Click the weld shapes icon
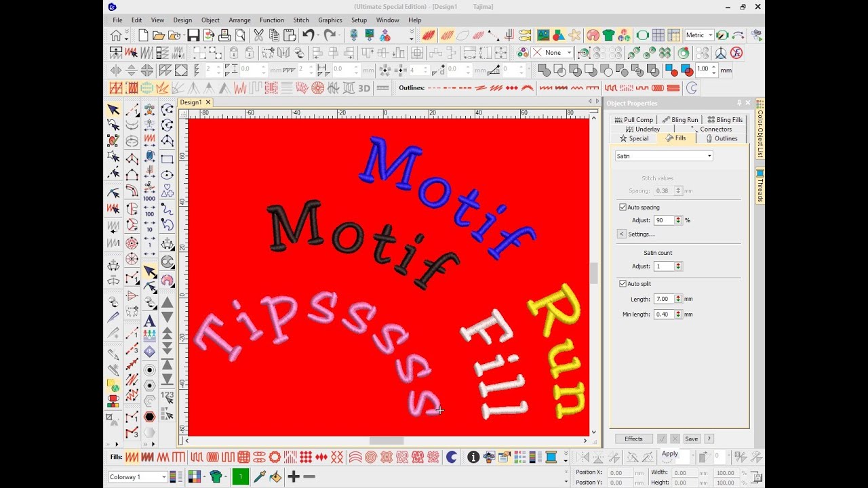Viewport: 868px width, 488px height. [544, 70]
